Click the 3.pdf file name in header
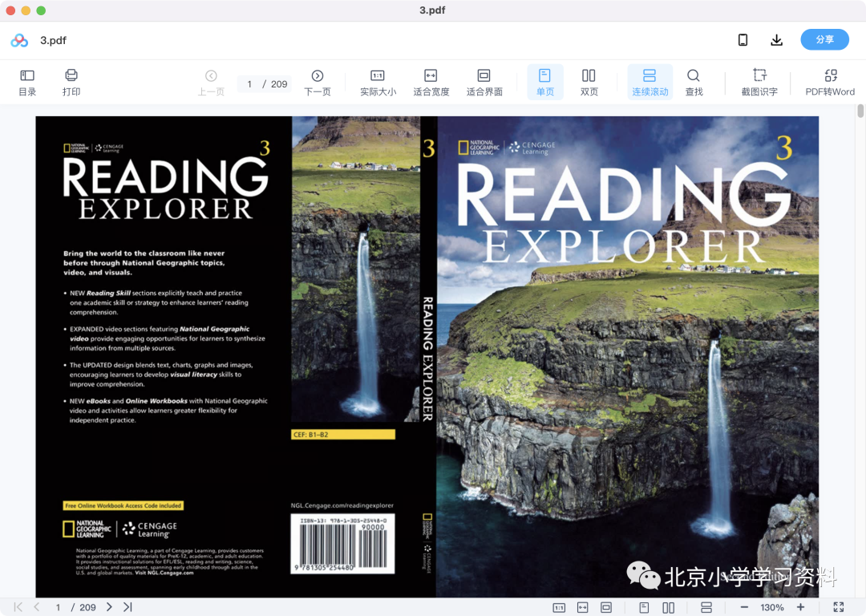The height and width of the screenshot is (616, 866). point(53,40)
